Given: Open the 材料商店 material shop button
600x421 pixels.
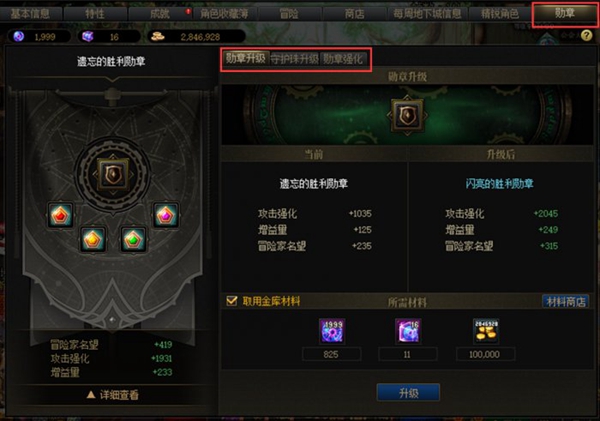Looking at the screenshot, I should click(x=566, y=302).
